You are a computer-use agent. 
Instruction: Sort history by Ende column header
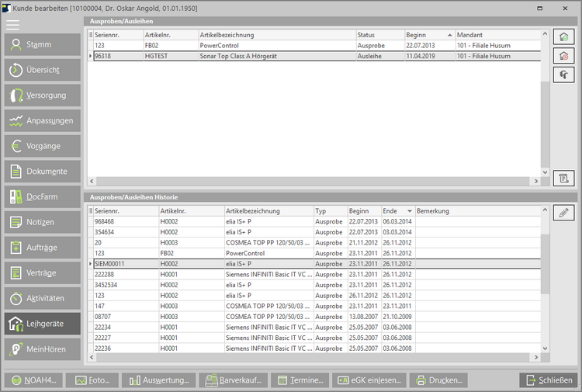click(x=397, y=211)
